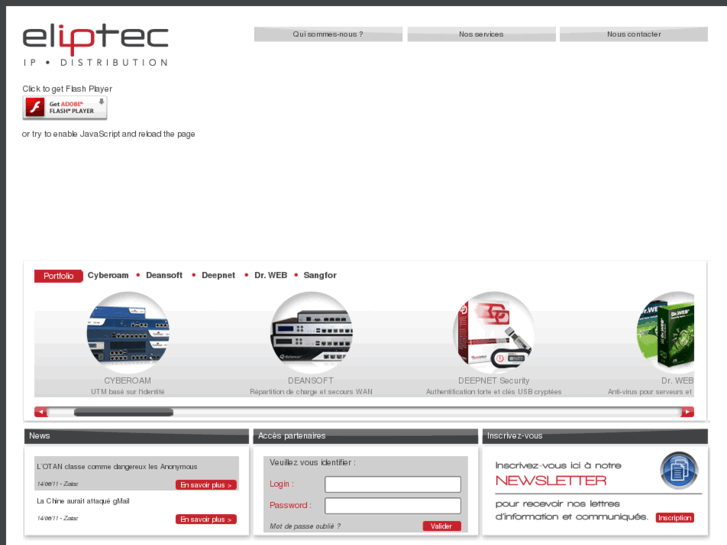Select the Dr. WEB portfolio tab

pyautogui.click(x=271, y=275)
